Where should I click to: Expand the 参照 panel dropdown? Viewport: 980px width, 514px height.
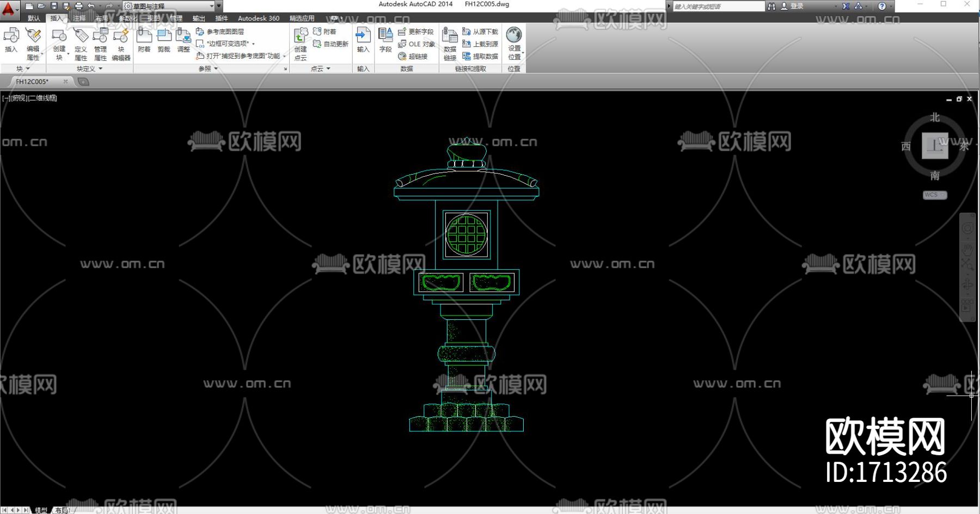tap(208, 69)
